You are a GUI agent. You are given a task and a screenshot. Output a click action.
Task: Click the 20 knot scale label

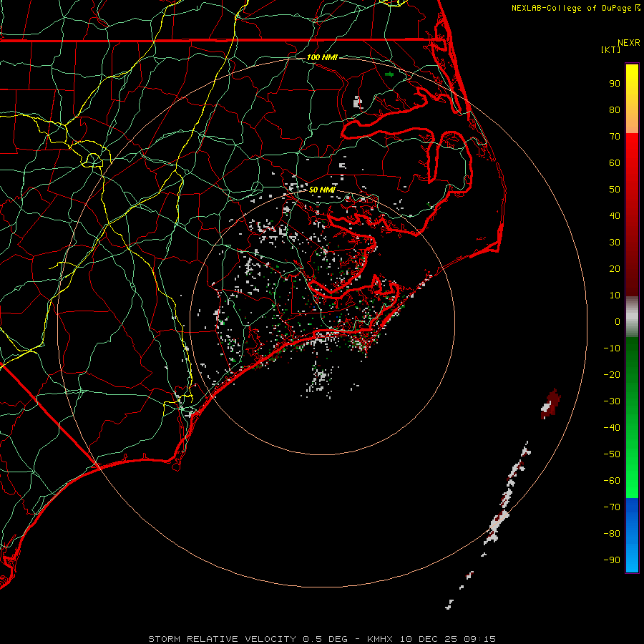point(615,269)
